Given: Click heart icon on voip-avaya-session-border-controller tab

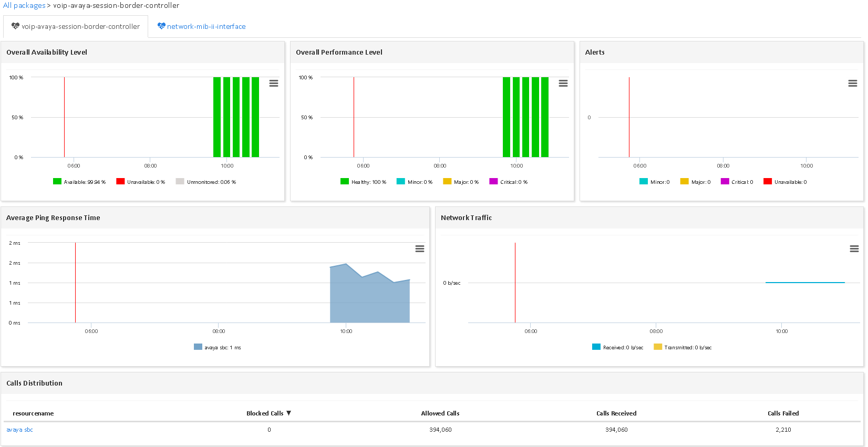Looking at the screenshot, I should 15,26.
